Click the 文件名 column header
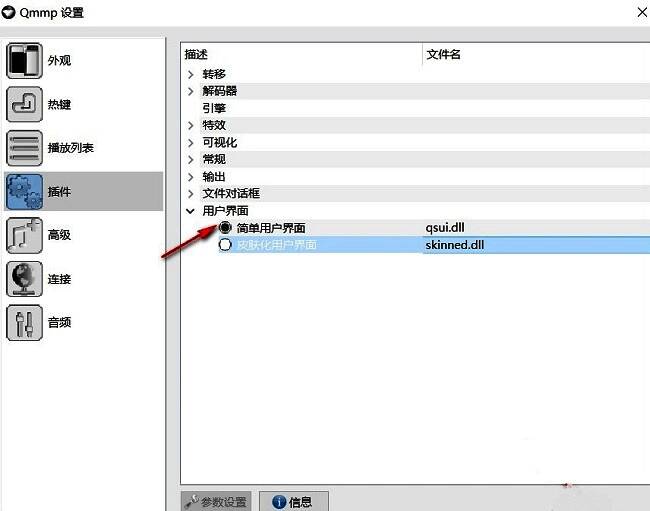650x511 pixels. (x=536, y=54)
